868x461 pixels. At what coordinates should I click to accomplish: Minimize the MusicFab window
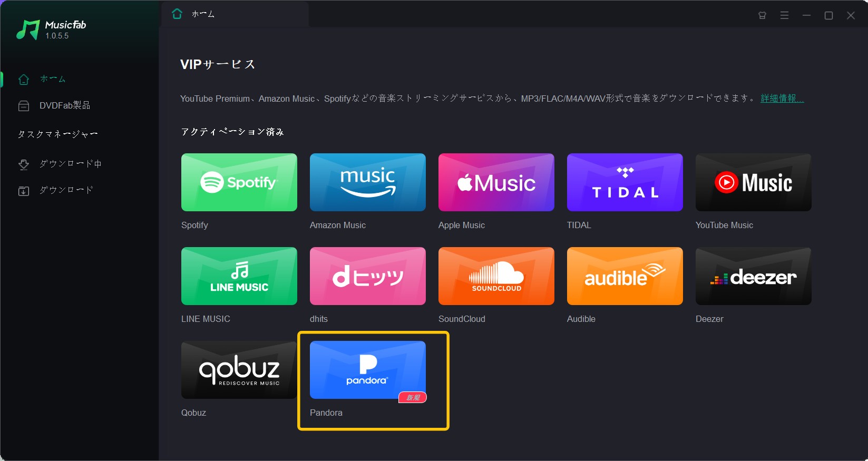806,15
